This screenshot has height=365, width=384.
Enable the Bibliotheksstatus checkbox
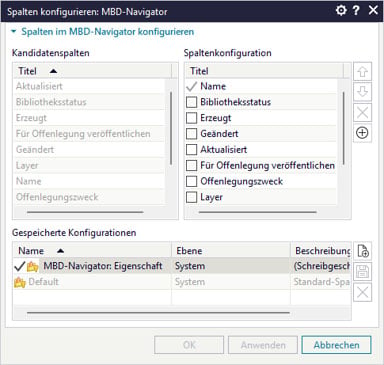pyautogui.click(x=191, y=102)
